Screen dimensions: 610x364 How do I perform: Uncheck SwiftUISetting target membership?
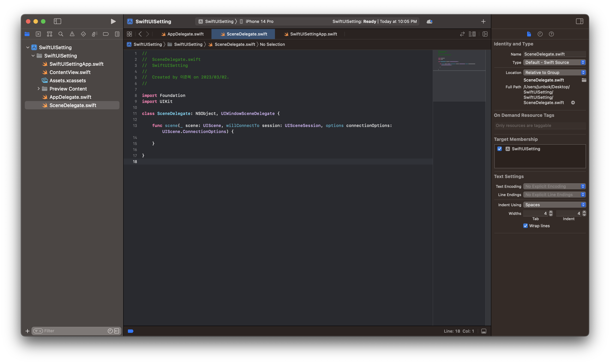(500, 149)
